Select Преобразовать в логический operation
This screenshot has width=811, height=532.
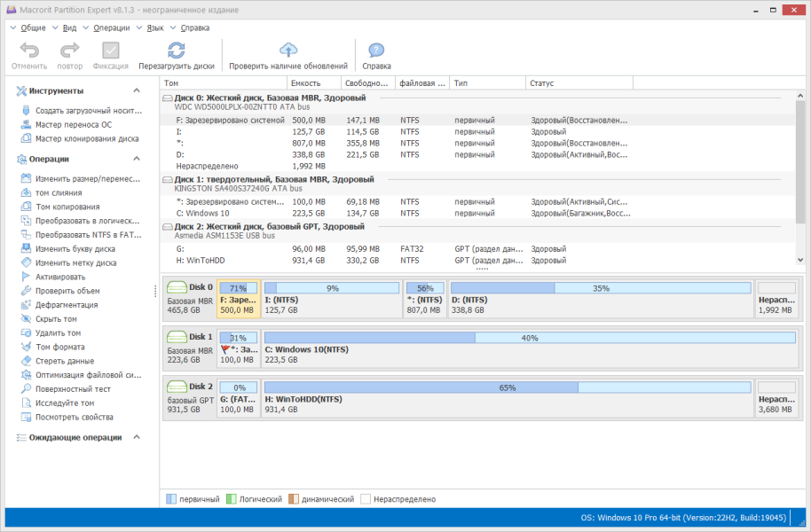pyautogui.click(x=88, y=221)
